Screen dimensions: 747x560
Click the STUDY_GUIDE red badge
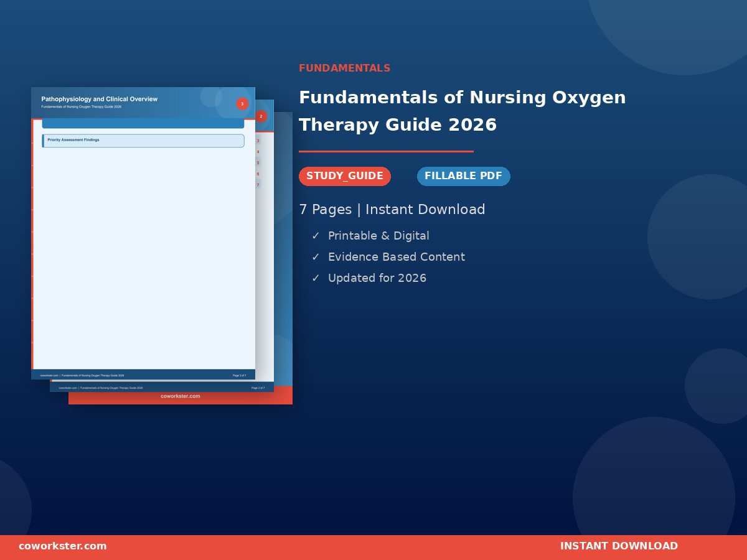pos(345,176)
